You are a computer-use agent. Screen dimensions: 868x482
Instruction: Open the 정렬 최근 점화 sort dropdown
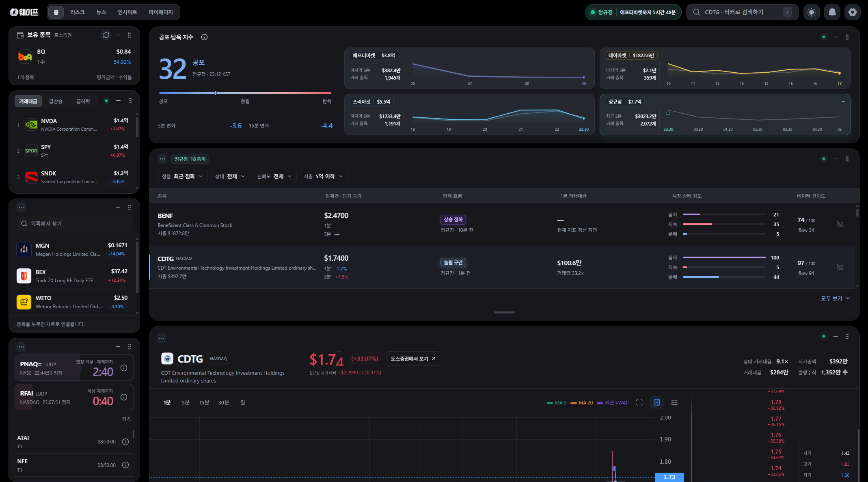click(x=183, y=176)
